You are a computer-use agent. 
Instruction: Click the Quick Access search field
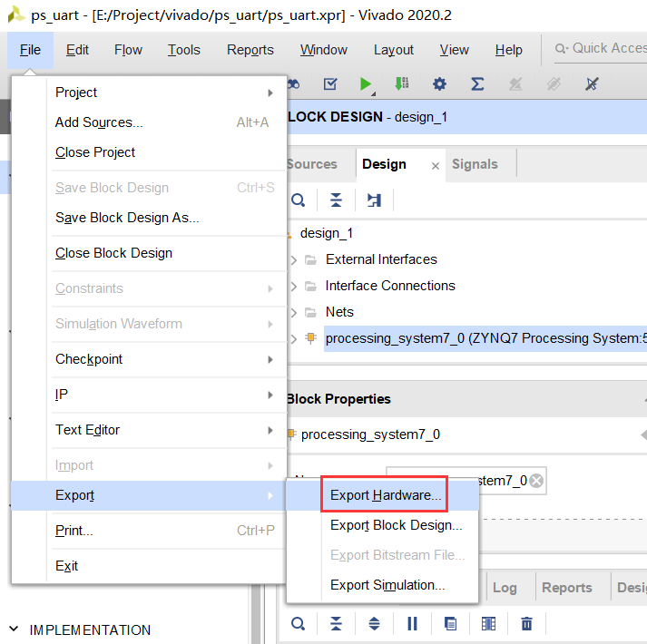(601, 49)
